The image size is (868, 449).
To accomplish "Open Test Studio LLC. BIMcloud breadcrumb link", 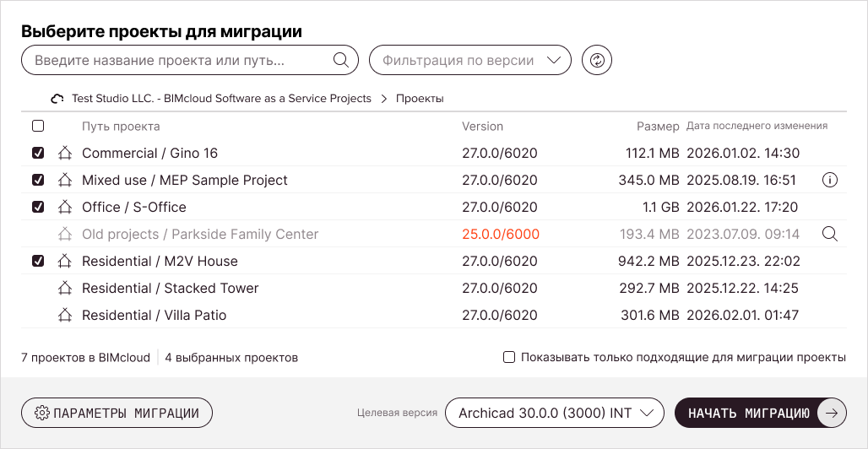I will (x=221, y=99).
